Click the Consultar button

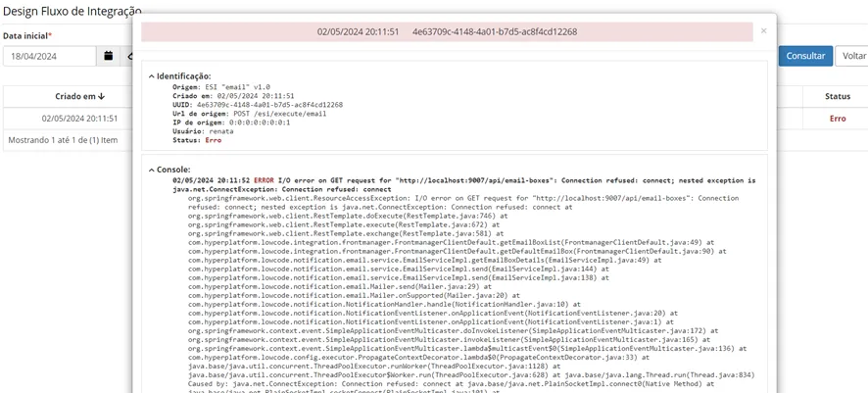805,56
